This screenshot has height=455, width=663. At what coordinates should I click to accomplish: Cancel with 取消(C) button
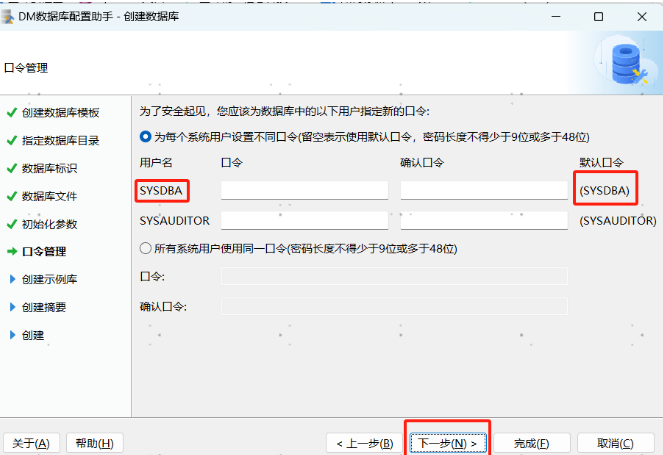coord(616,444)
